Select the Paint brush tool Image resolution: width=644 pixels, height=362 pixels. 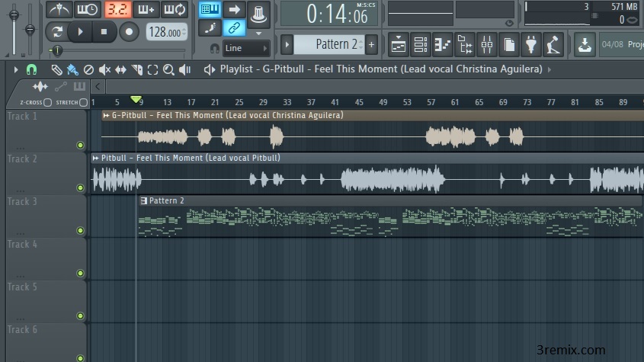click(x=72, y=70)
